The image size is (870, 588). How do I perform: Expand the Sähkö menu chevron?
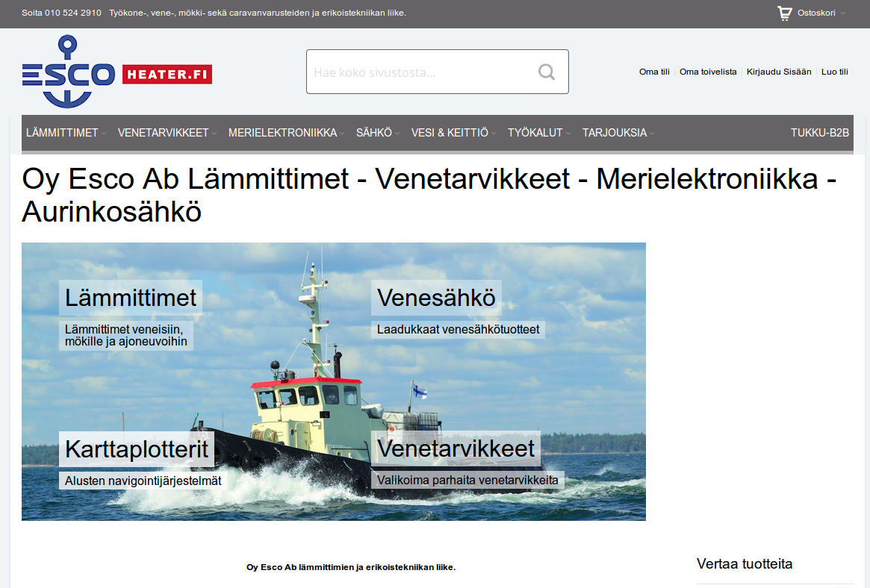point(397,134)
